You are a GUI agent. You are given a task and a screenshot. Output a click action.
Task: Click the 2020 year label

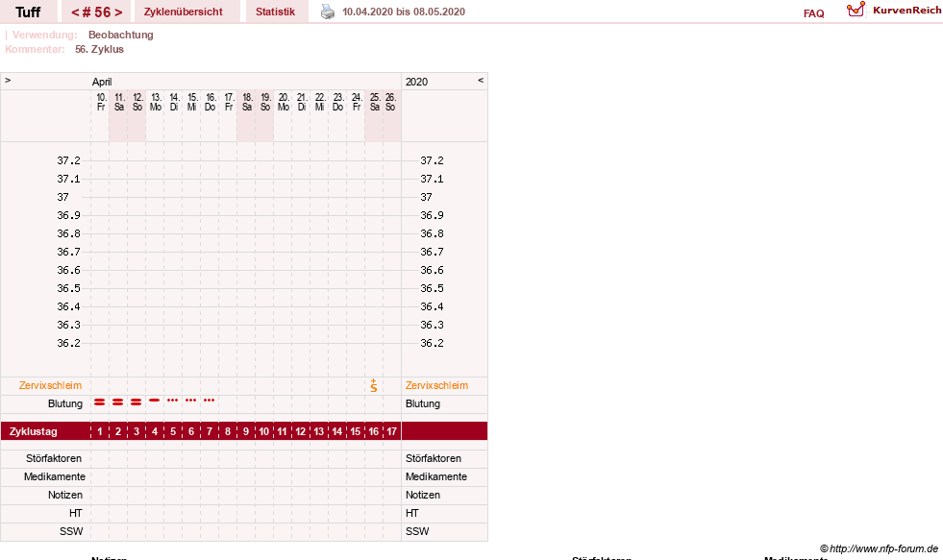[x=416, y=82]
